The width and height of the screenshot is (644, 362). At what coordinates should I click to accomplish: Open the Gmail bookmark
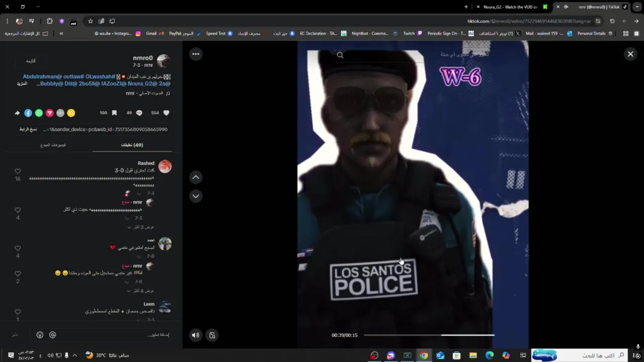point(154,33)
